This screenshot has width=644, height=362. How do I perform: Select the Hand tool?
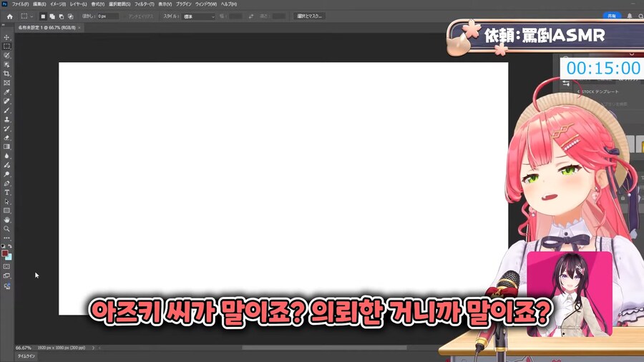tap(6, 220)
